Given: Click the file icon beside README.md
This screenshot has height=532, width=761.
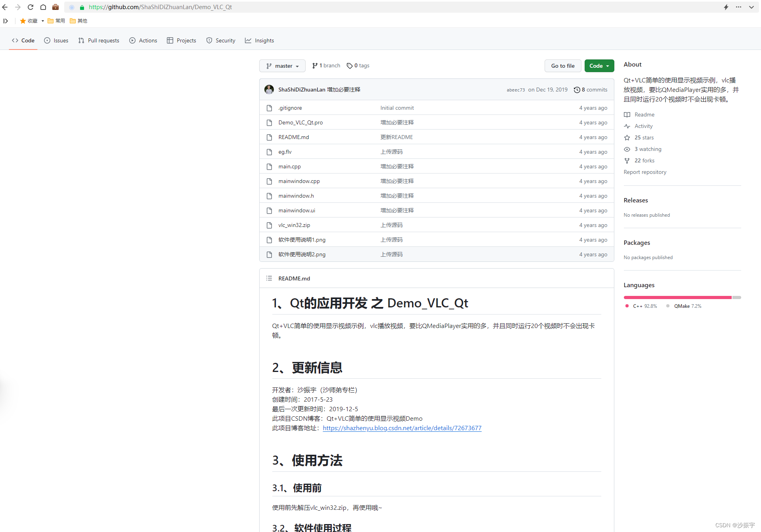Looking at the screenshot, I should coord(269,137).
